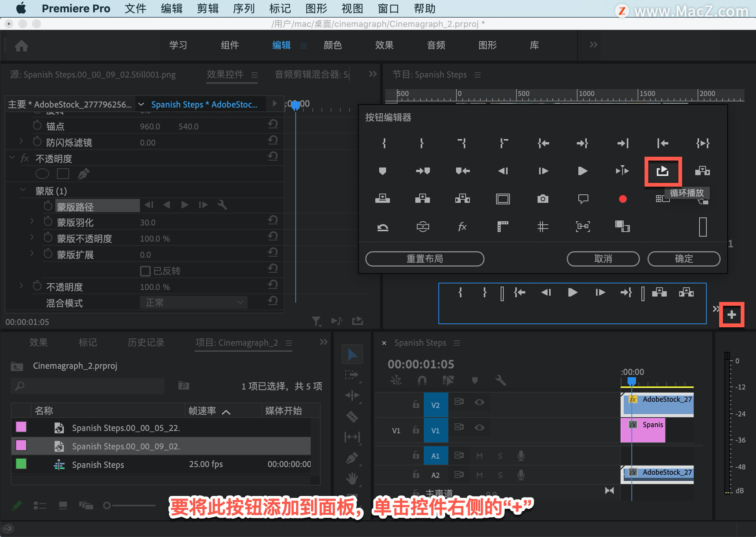Click the pink label swatch for Spanish Steps.00_00_05_22

pyautogui.click(x=21, y=427)
